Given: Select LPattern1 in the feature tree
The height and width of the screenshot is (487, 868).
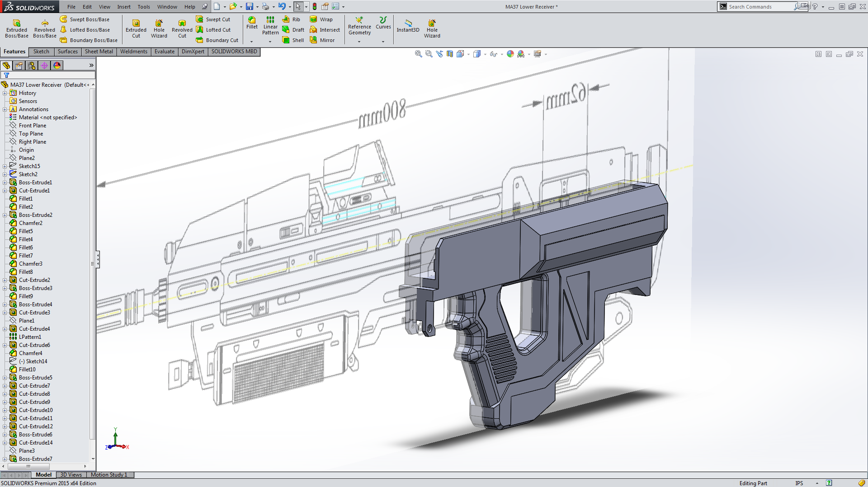Looking at the screenshot, I should 25,337.
